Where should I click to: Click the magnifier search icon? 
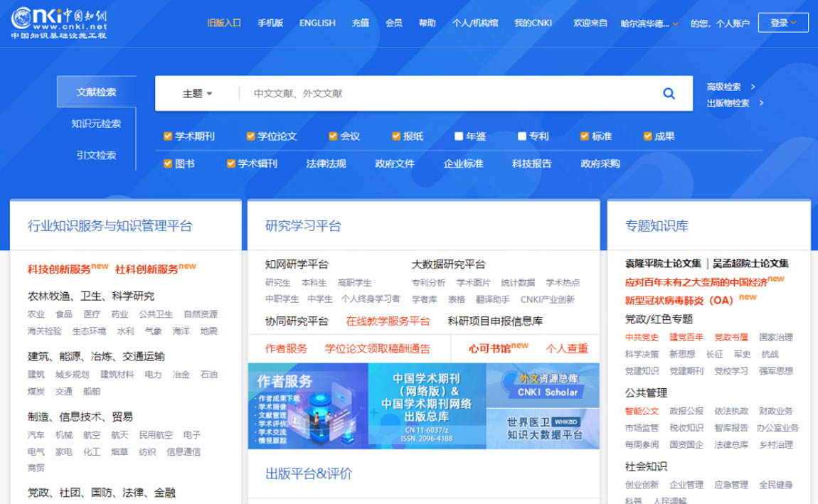click(669, 93)
